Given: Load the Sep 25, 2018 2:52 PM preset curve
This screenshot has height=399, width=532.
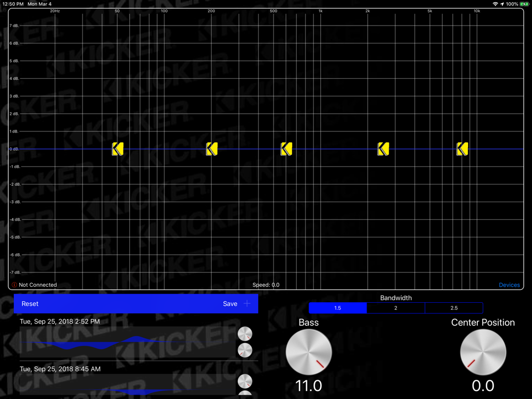Looking at the screenshot, I should coord(128,342).
